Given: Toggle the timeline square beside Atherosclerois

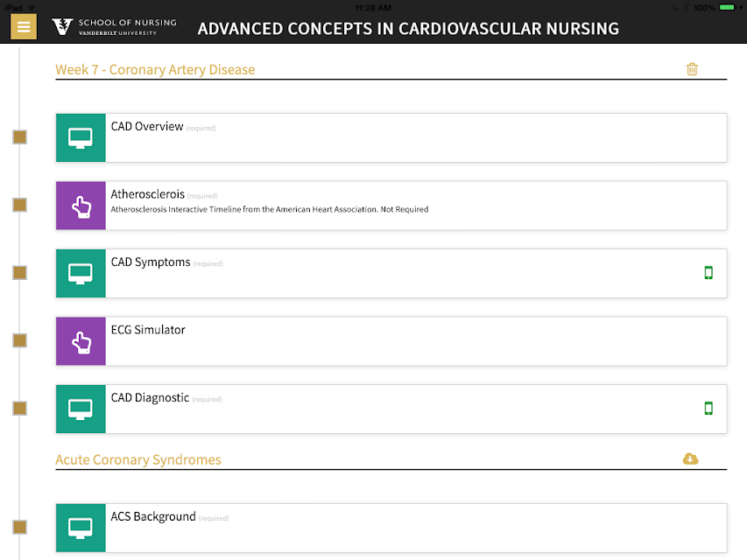Looking at the screenshot, I should pos(19,205).
